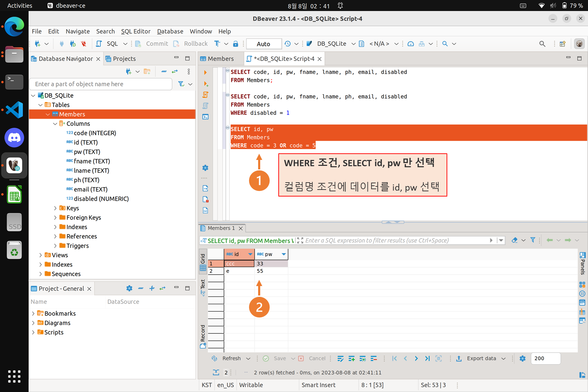This screenshot has width=588, height=392.
Task: Click the Refresh button in results
Action: (226, 359)
